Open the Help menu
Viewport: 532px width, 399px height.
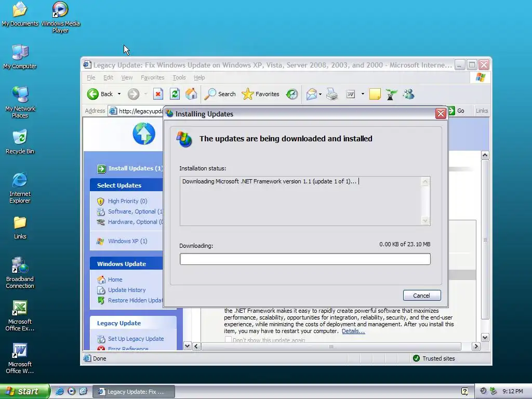click(199, 78)
